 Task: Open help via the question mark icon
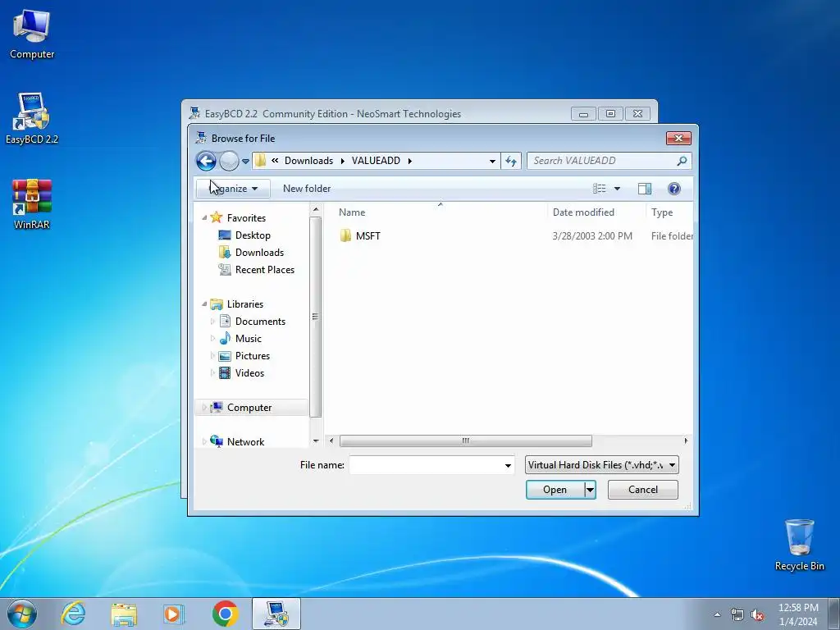coord(674,189)
